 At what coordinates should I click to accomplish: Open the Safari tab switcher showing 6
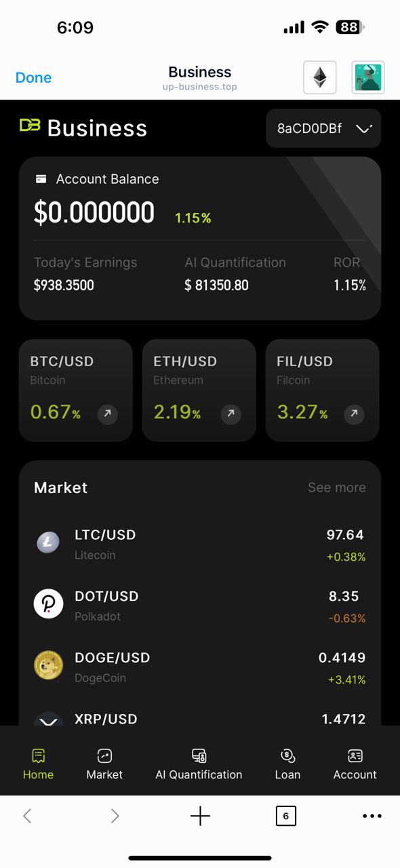(x=285, y=816)
